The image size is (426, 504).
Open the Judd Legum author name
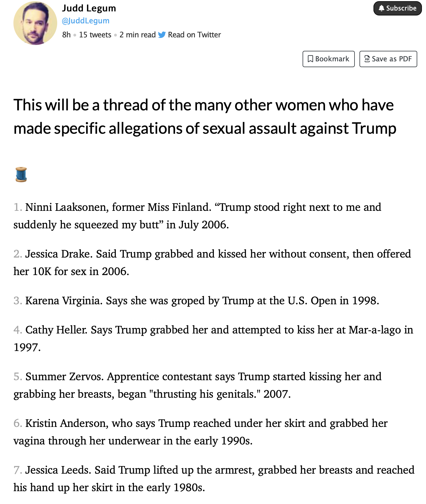coord(89,8)
